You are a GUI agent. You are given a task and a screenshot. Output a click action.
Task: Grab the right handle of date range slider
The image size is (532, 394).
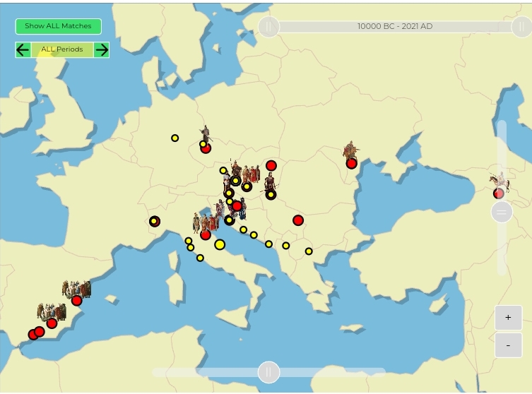tap(521, 26)
